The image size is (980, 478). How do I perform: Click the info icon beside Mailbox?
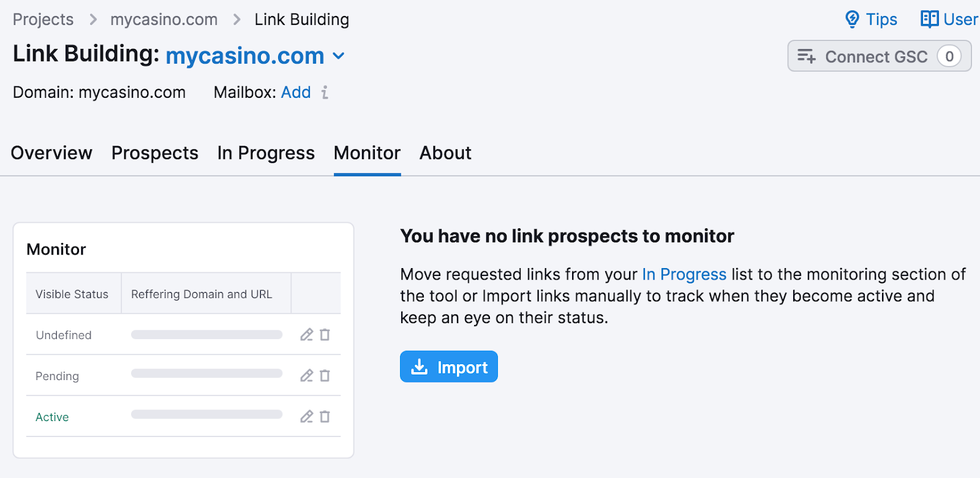click(x=325, y=92)
